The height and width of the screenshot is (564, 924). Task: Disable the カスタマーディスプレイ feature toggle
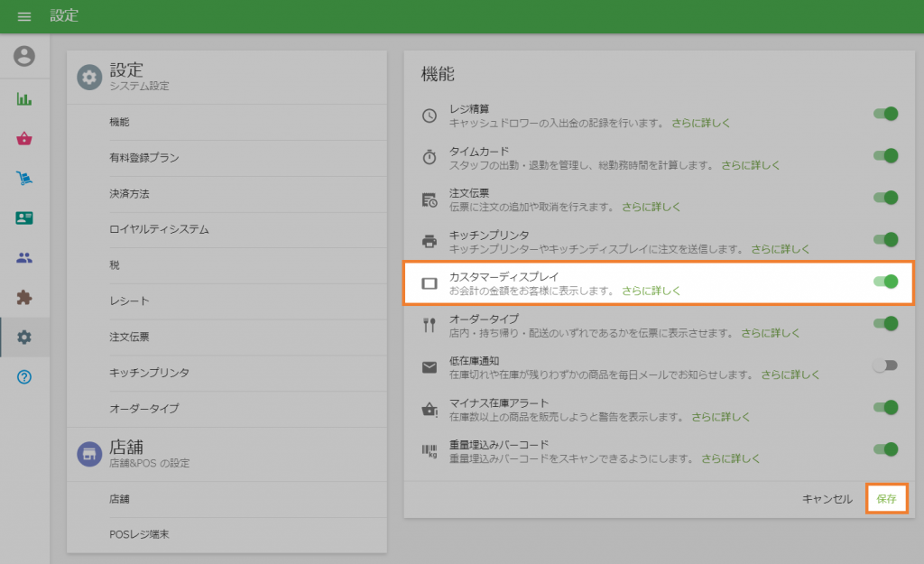point(884,283)
